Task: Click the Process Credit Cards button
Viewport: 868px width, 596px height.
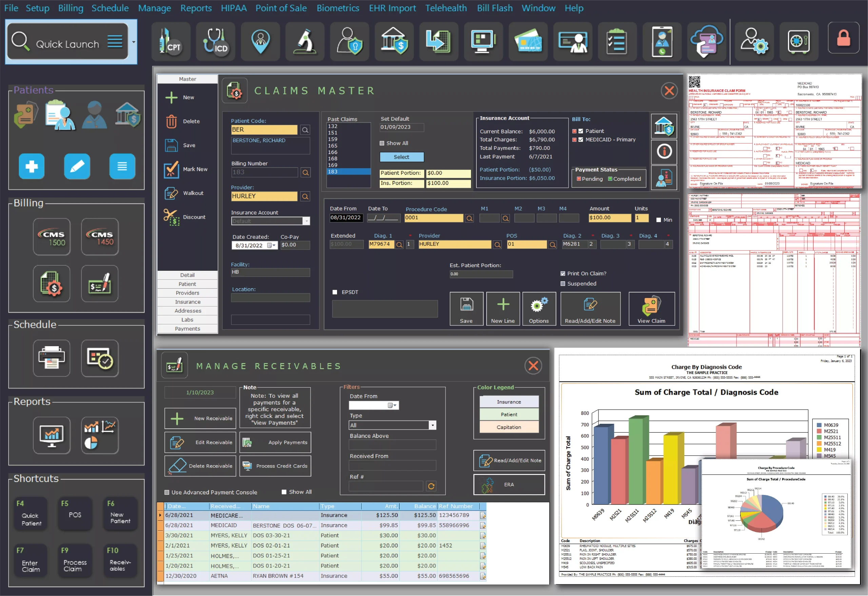Action: pos(275,466)
